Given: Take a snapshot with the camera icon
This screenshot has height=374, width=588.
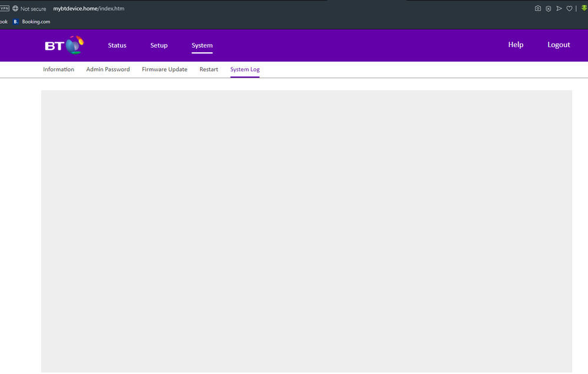Looking at the screenshot, I should tap(537, 9).
